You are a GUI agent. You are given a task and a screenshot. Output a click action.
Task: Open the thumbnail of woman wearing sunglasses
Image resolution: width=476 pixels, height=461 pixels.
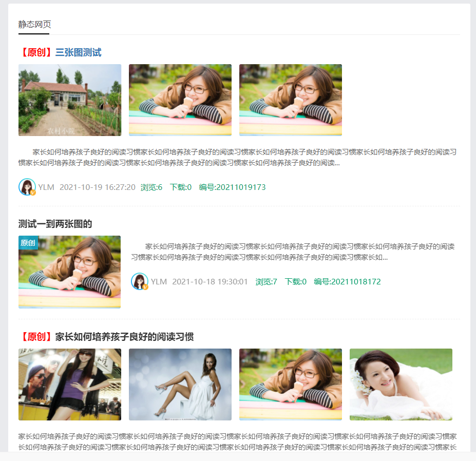[x=70, y=385]
